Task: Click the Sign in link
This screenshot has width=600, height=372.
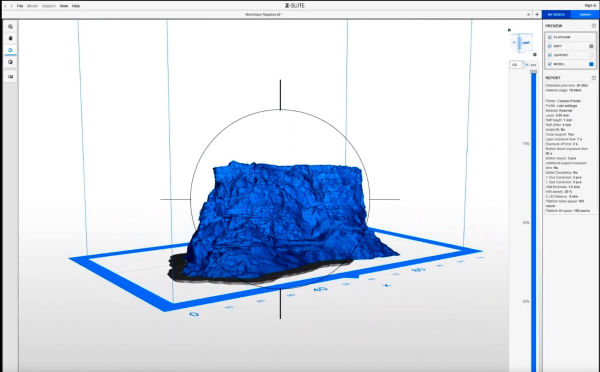Action: pos(590,5)
